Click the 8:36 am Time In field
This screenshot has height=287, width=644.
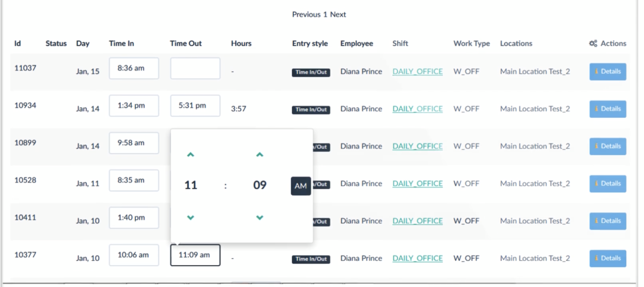tap(134, 68)
